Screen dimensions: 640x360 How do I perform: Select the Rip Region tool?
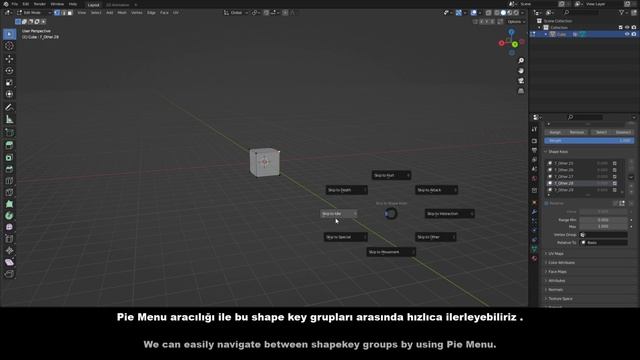[x=9, y=274]
